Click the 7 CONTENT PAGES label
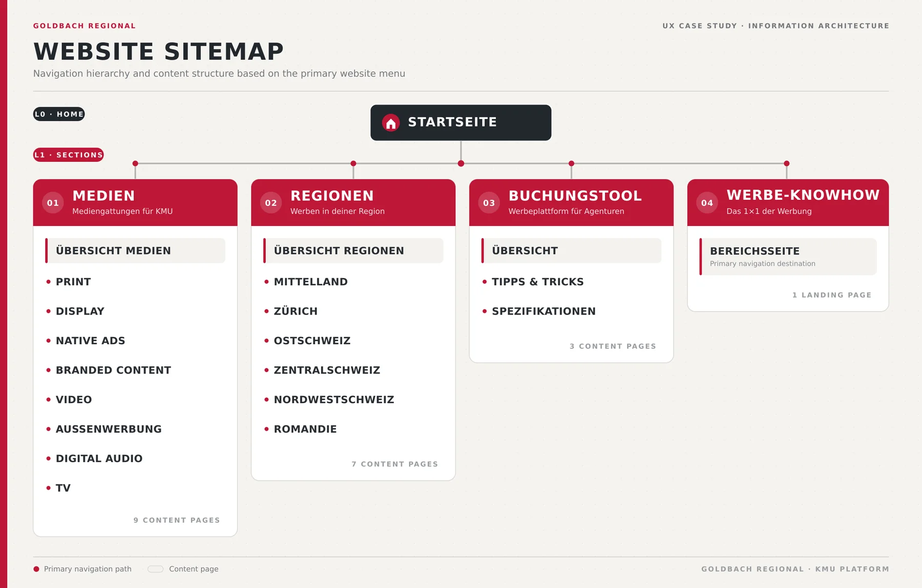The image size is (922, 588). (395, 464)
